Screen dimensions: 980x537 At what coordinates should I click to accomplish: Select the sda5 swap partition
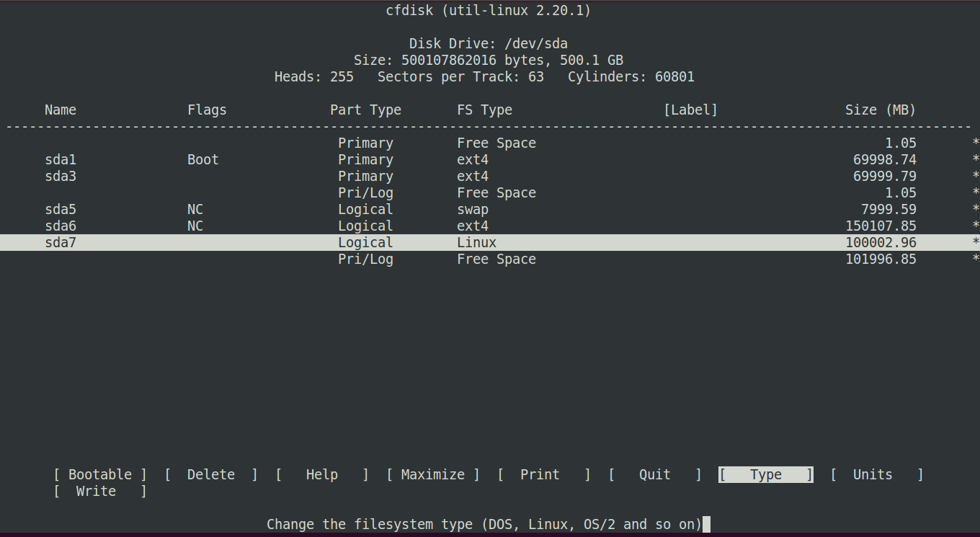288,209
